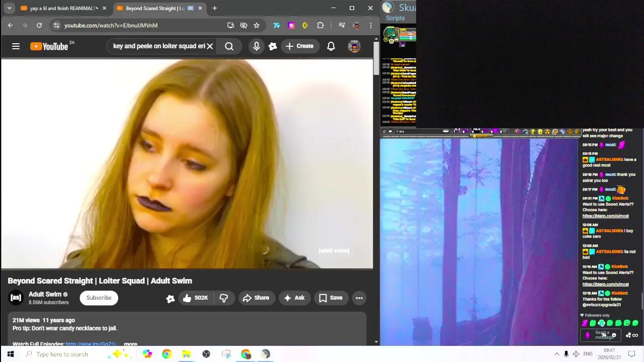Bookmark this page with star
Viewport: 644px width, 362px height.
pos(257,25)
